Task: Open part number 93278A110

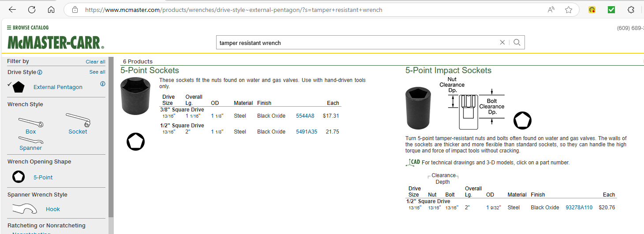Action: pos(579,208)
